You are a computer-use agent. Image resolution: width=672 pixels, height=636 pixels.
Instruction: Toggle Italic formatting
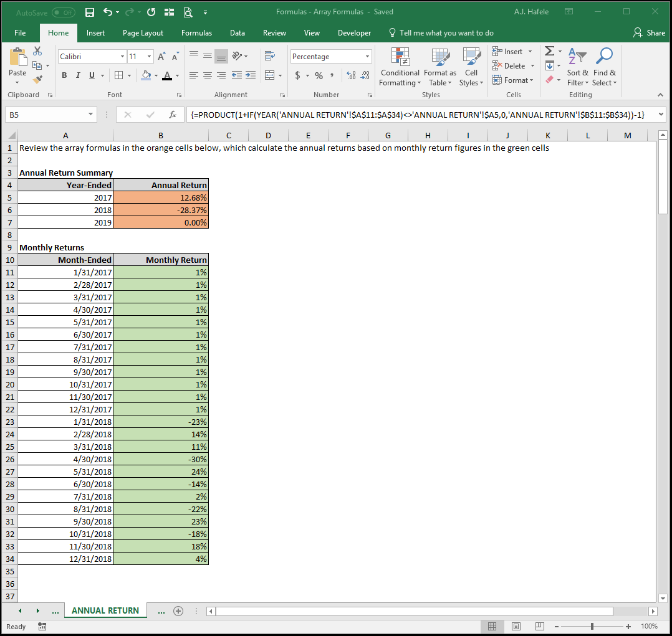pos(78,75)
